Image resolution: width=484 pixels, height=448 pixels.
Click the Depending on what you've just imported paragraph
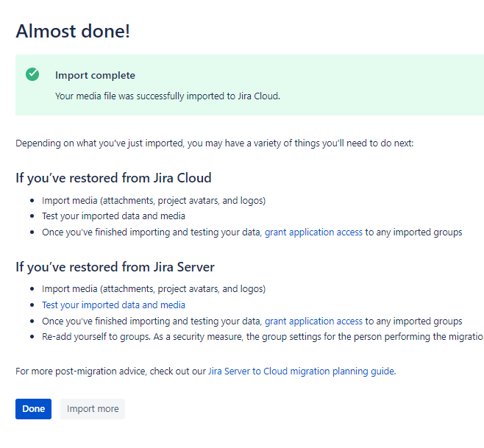click(214, 143)
